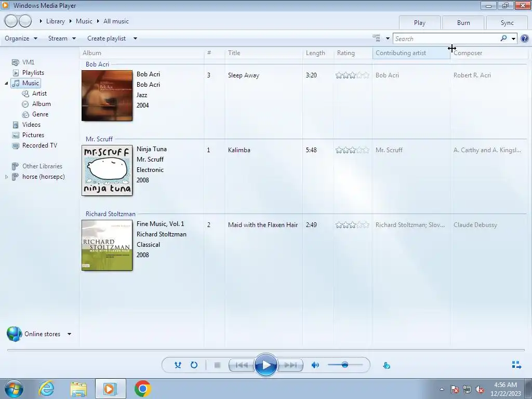Open the search options dropdown arrow
This screenshot has height=399, width=532.
coord(513,38)
